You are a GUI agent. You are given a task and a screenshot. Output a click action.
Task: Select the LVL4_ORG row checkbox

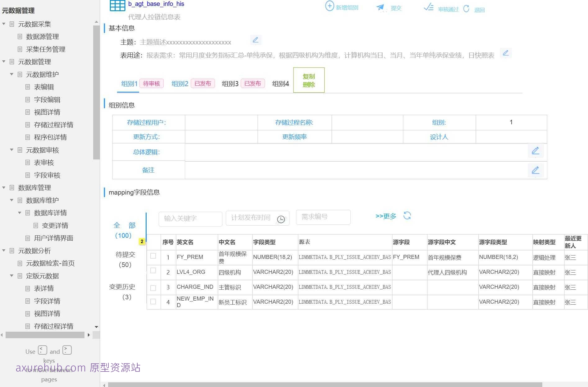pos(153,271)
